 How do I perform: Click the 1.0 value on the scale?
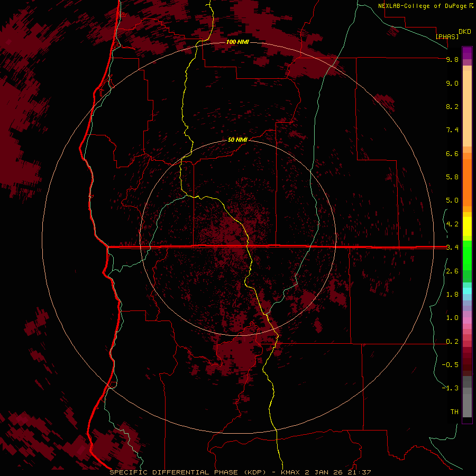(x=452, y=318)
